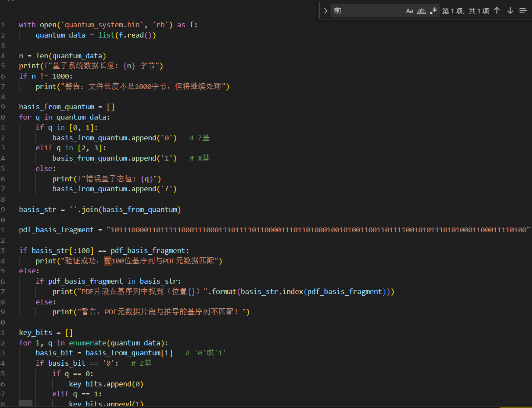Click on 'key_bits = []' assignment line
This screenshot has height=408, width=532.
(x=46, y=332)
